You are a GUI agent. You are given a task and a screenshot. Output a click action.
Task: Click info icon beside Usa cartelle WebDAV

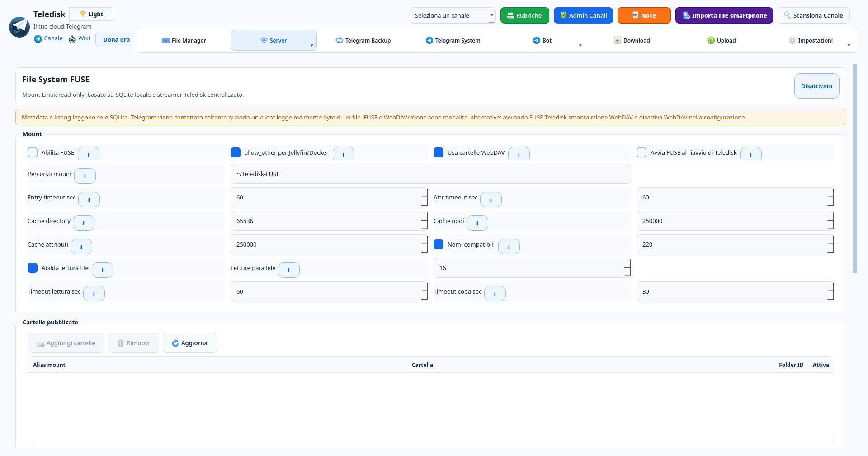519,154
